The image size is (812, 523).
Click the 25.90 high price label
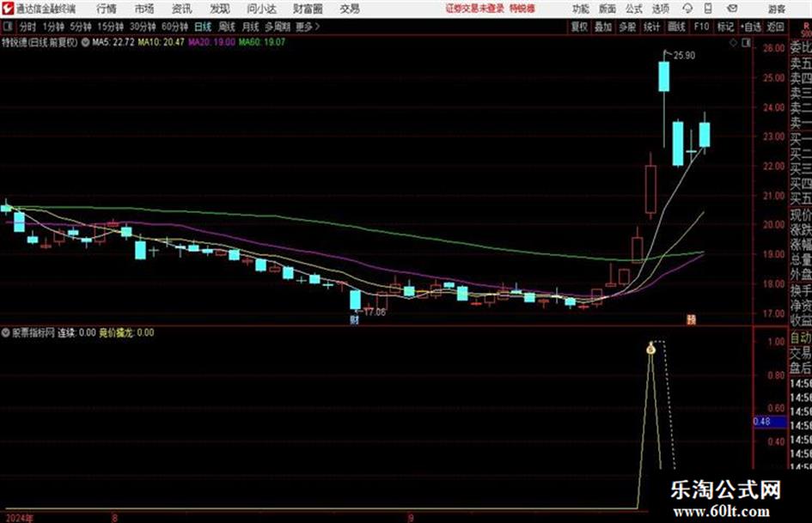point(684,56)
